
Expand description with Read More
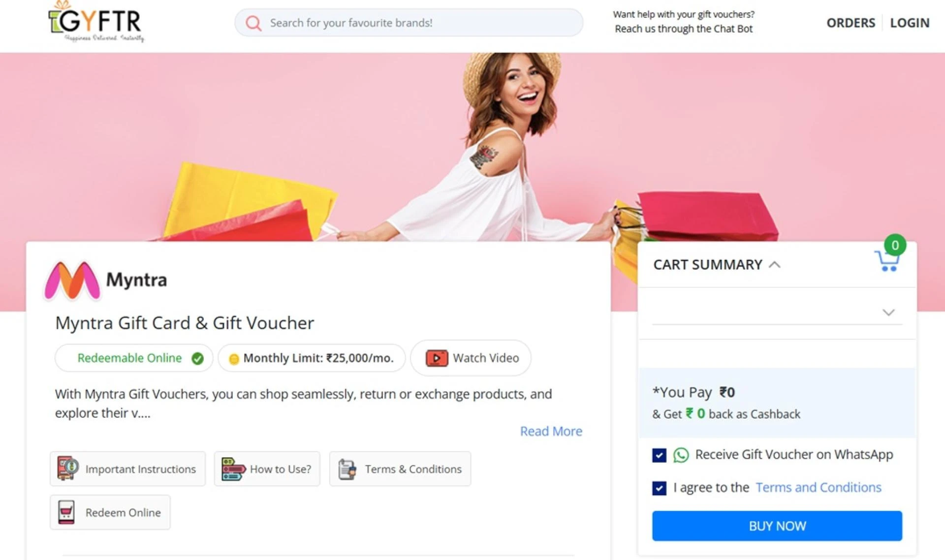551,431
